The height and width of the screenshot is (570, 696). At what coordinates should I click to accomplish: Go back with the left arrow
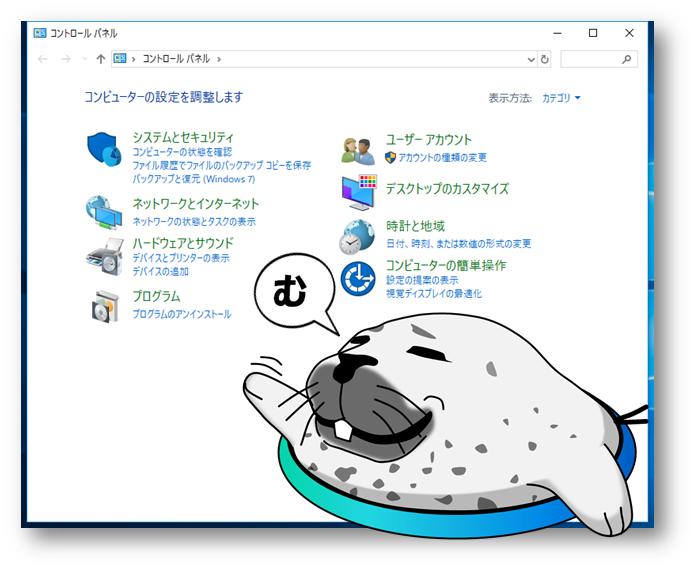pyautogui.click(x=43, y=59)
